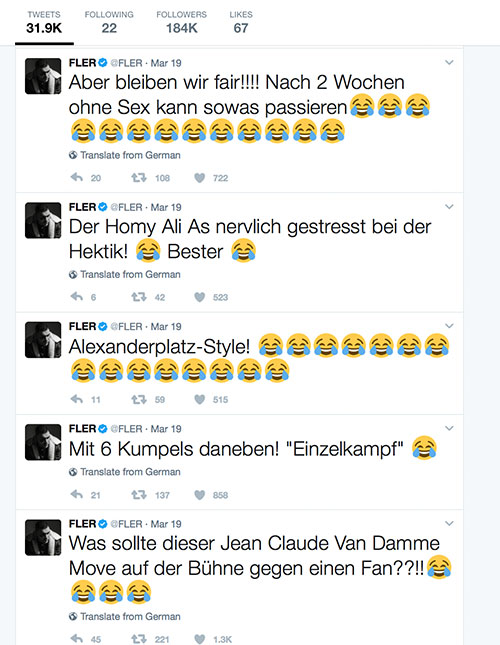Open the Following 22 tab
The image size is (500, 645).
tap(109, 22)
